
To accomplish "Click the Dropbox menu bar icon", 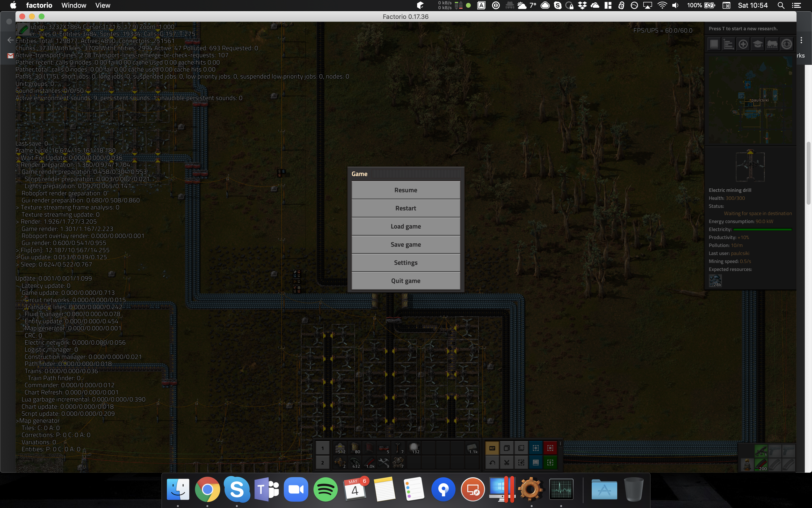I will point(582,5).
